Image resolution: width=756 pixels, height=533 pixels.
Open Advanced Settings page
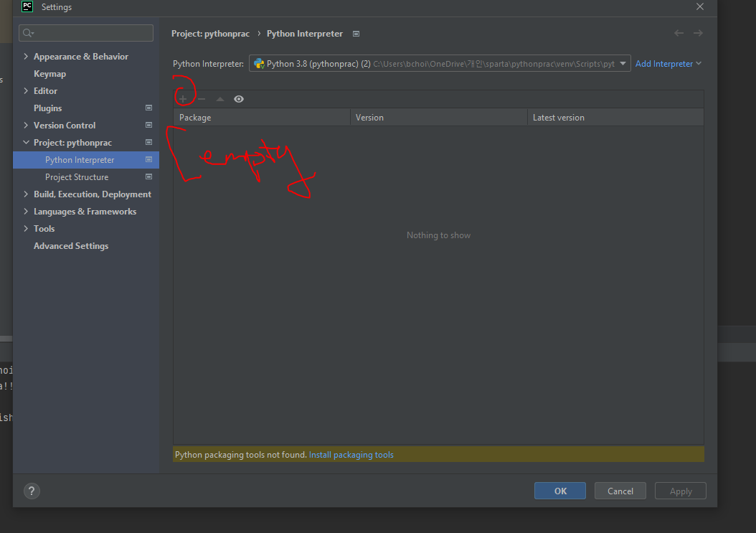point(71,246)
